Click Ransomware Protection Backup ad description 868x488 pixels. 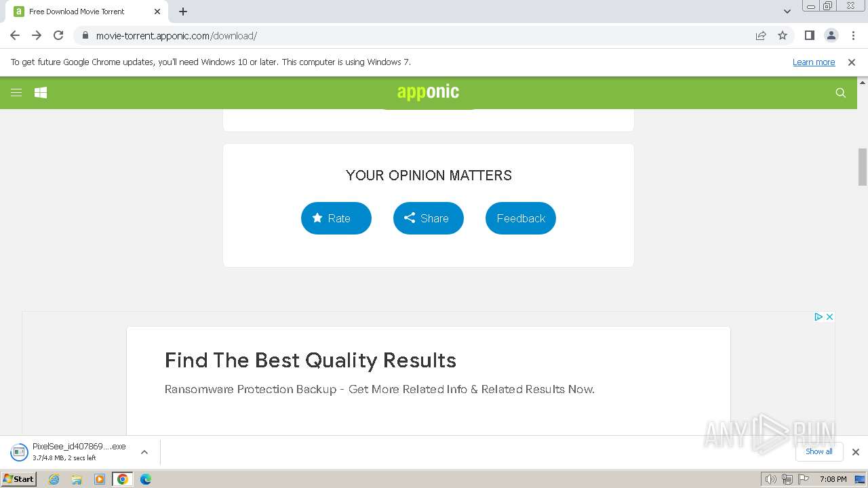click(380, 389)
